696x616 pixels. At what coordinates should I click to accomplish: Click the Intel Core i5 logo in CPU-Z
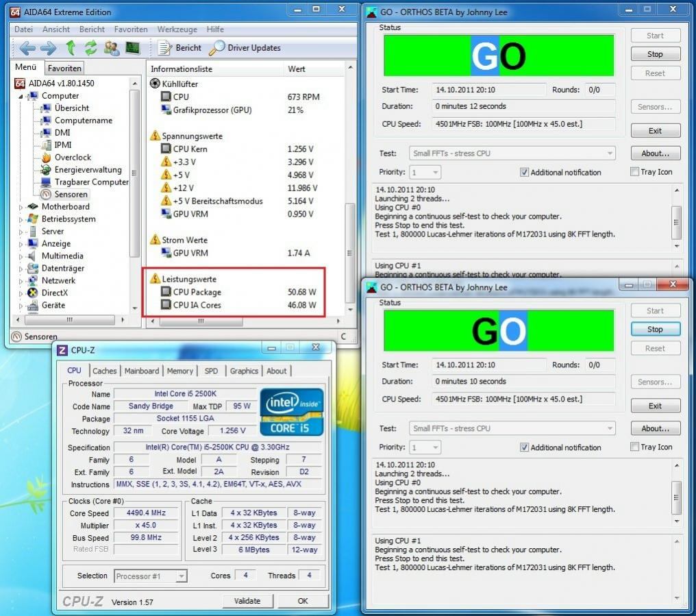click(x=292, y=412)
